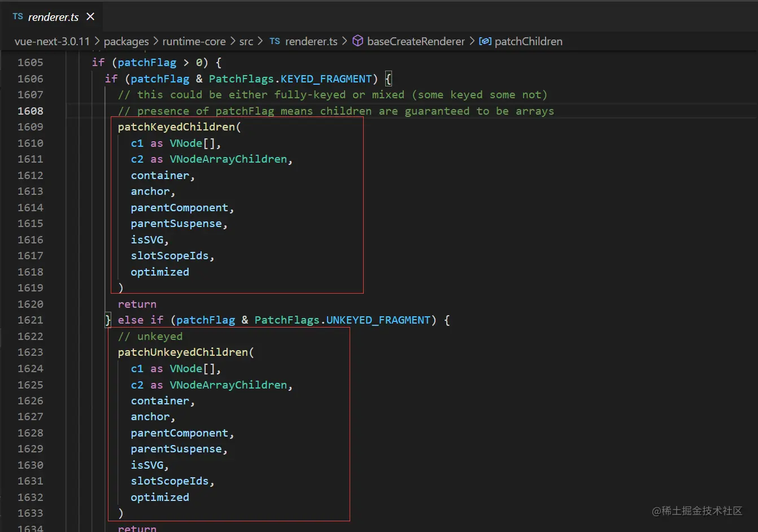This screenshot has width=758, height=532.
Task: Click the baseCreateRenderer symbol cube icon
Action: [358, 41]
